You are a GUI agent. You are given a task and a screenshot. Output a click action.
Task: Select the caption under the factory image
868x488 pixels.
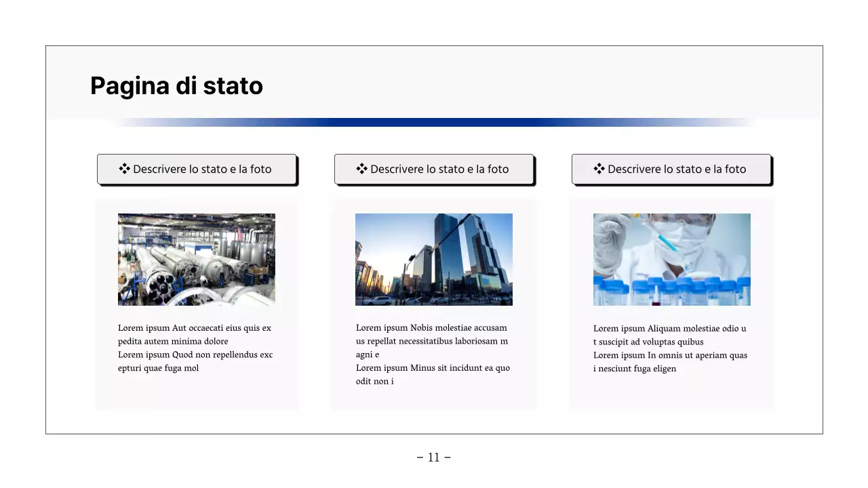tap(195, 348)
